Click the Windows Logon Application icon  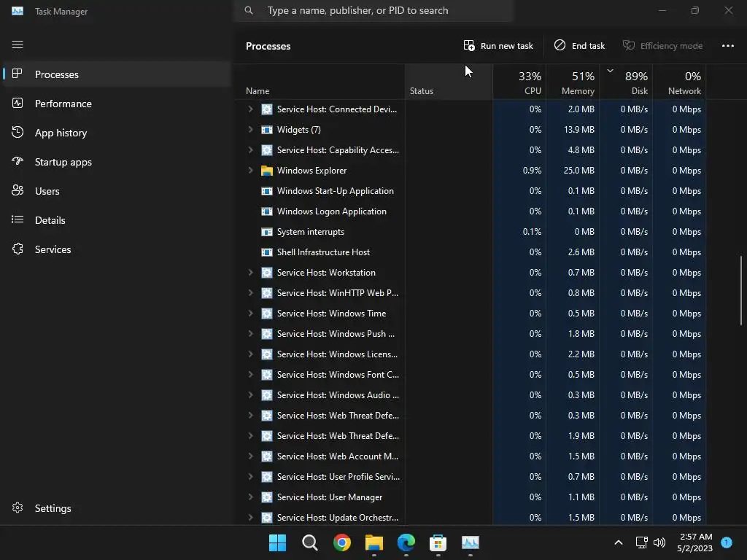coord(267,211)
